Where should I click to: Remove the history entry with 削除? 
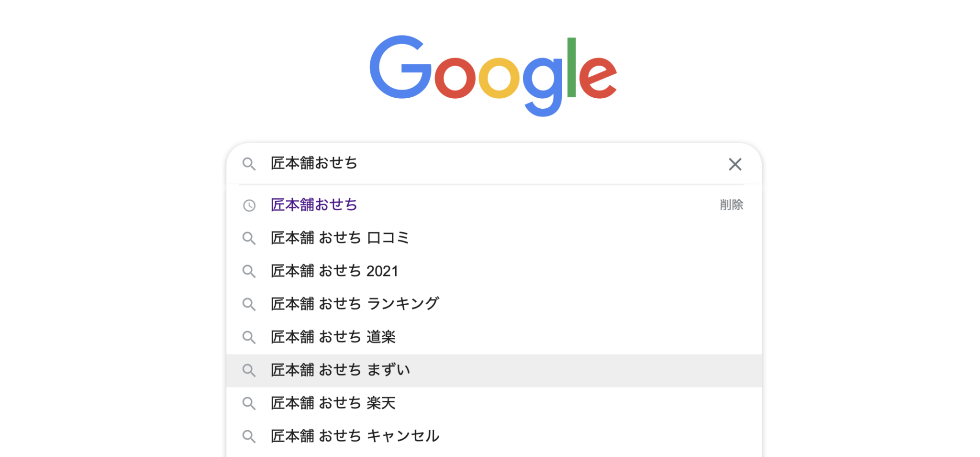pyautogui.click(x=731, y=205)
